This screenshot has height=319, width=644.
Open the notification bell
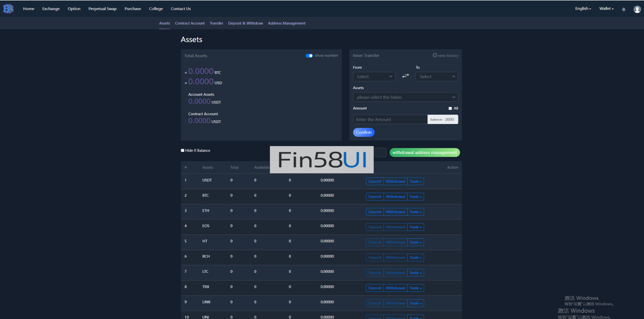coord(624,9)
